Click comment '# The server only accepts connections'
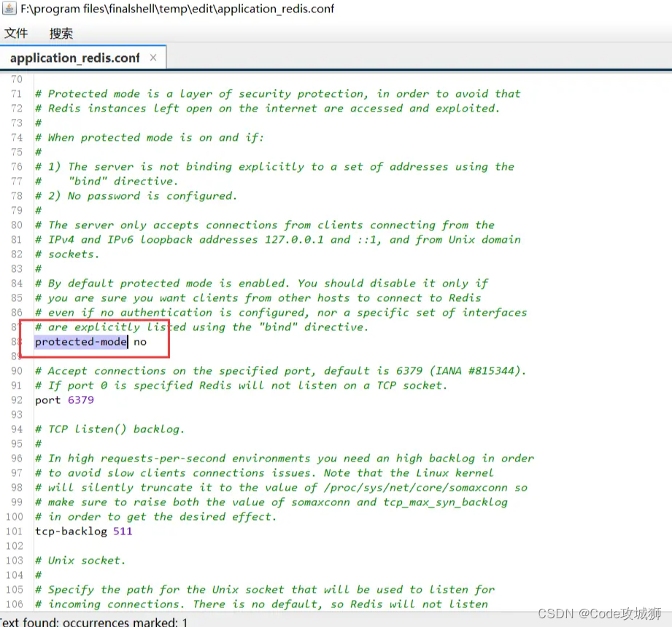The width and height of the screenshot is (672, 627). click(x=265, y=225)
